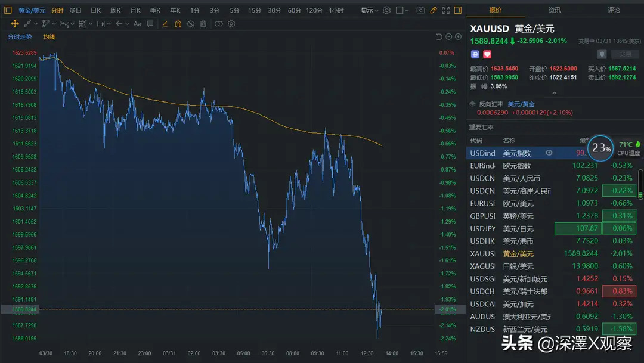Toggle the left sidebar panel icon
Image resolution: width=644 pixels, height=363 pixels.
tap(8, 10)
